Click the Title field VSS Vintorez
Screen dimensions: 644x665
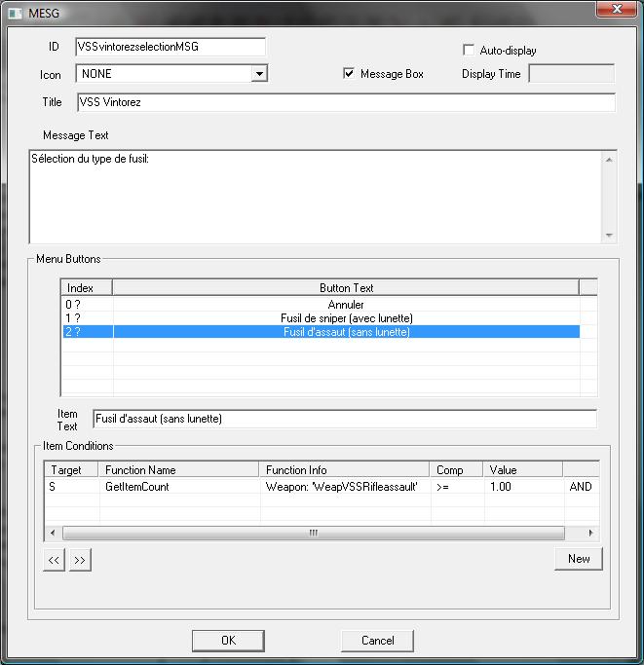click(346, 102)
